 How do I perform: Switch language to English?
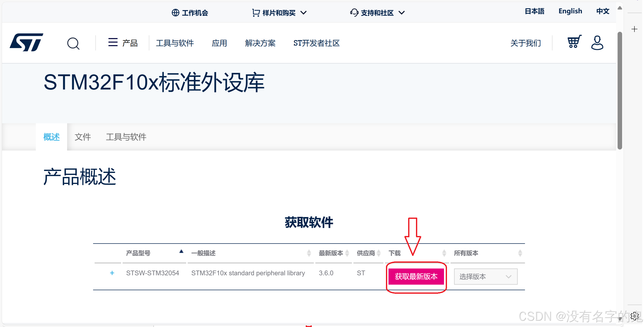(x=570, y=11)
